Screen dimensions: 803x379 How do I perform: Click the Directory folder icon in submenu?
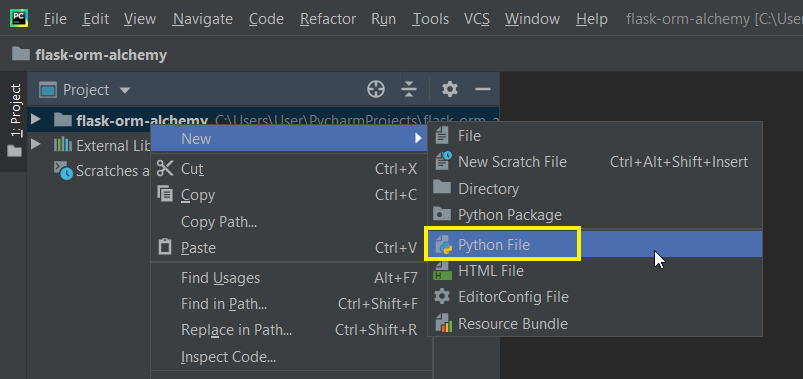tap(442, 187)
